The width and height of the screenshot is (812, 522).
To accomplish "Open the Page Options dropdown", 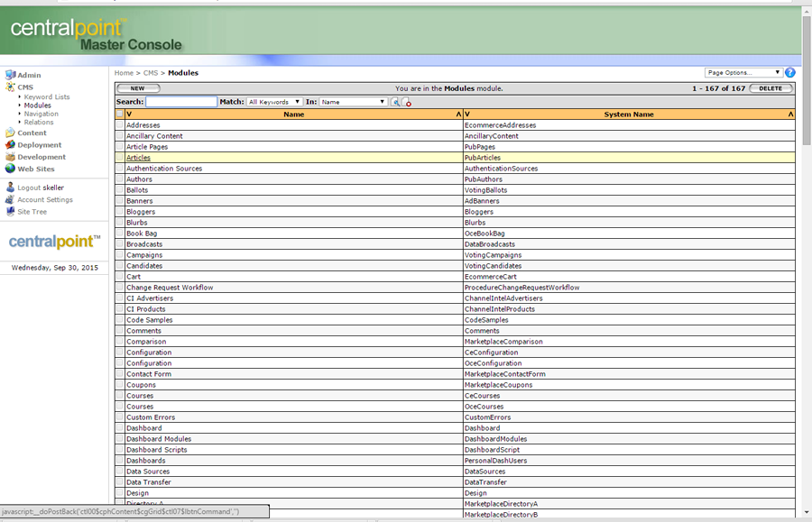I will pos(743,73).
